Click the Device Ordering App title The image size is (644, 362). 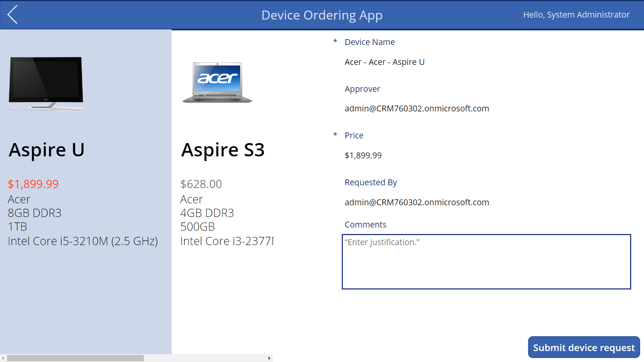coord(322,15)
